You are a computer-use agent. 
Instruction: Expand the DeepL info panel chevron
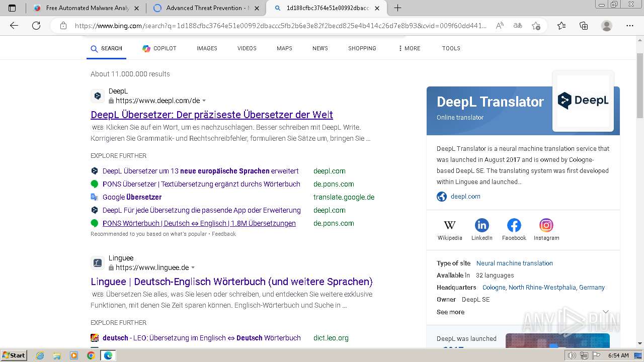coord(606,312)
